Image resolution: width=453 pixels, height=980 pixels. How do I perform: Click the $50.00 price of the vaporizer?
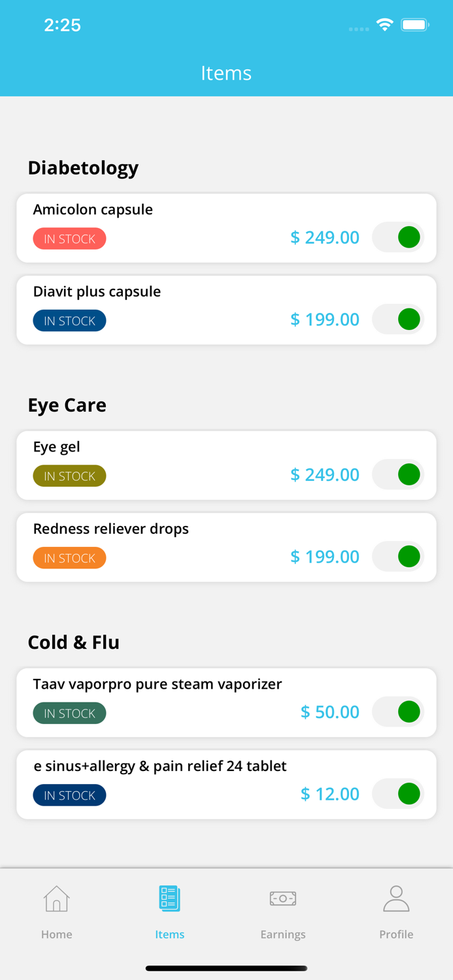pyautogui.click(x=330, y=711)
